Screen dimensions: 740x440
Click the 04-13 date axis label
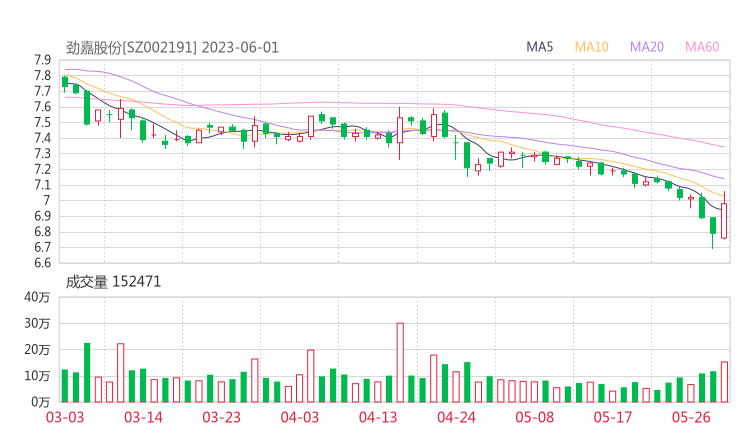pos(378,417)
